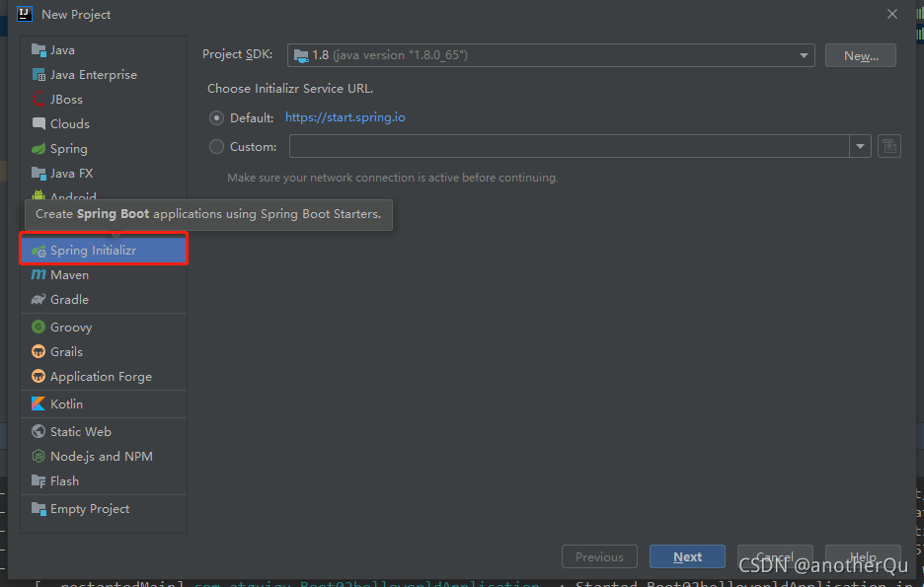Screen dimensions: 924x587
Task: Select the Custom service URL radio button
Action: click(216, 147)
